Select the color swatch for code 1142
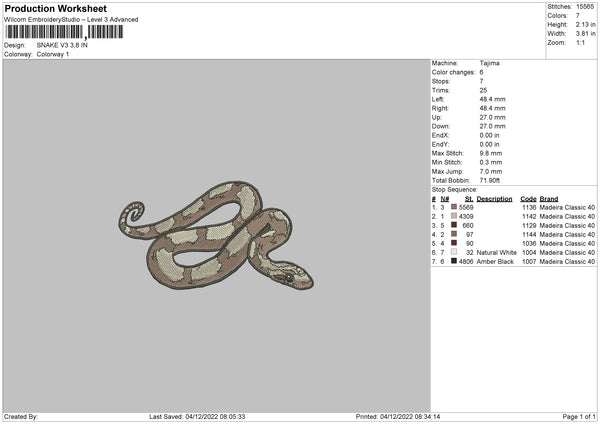 (454, 216)
